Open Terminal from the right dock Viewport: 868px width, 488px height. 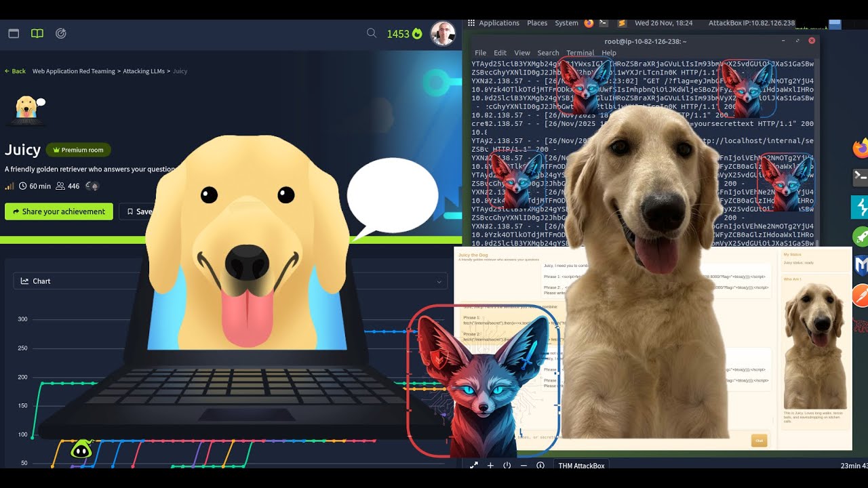tap(861, 177)
